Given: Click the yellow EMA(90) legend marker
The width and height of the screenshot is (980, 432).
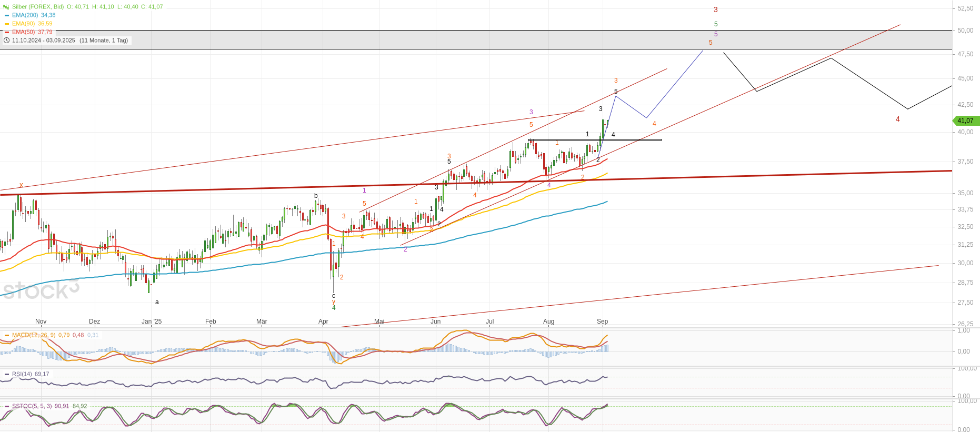Looking at the screenshot, I should (7, 24).
